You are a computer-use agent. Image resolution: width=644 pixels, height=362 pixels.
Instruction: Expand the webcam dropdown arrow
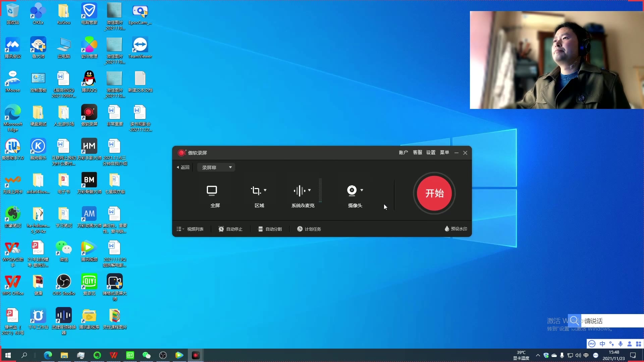click(362, 190)
